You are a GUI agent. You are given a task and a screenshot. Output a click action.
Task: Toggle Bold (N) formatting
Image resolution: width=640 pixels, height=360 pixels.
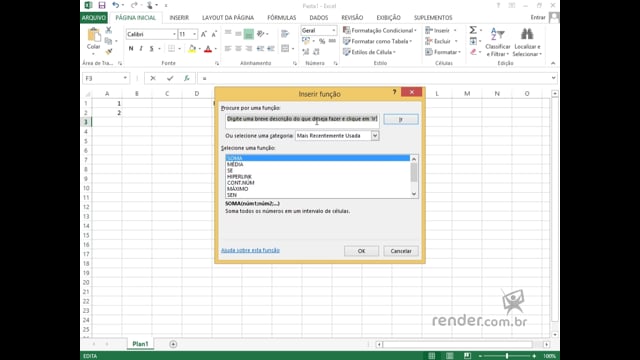(131, 49)
